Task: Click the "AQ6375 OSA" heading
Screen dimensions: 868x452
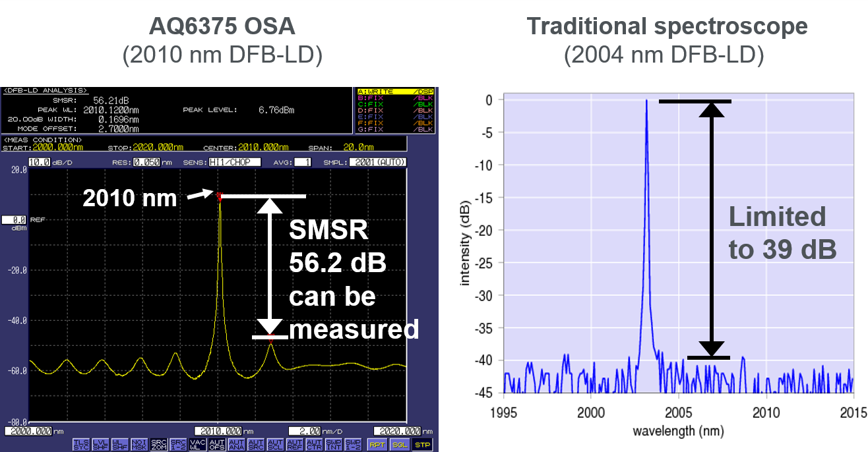Action: tap(222, 26)
